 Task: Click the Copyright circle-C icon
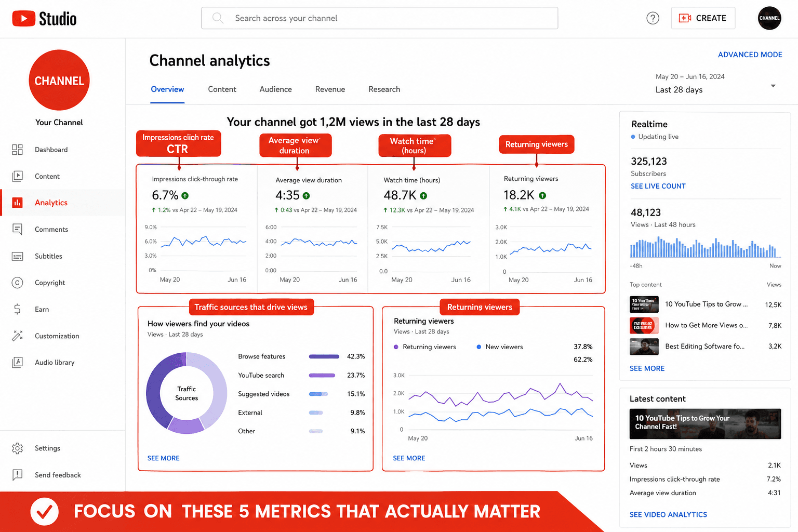17,283
